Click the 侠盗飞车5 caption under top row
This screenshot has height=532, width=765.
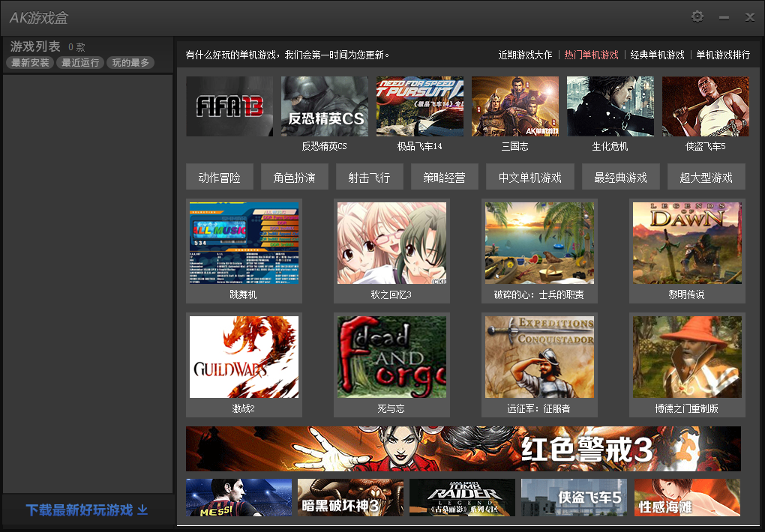tap(706, 146)
